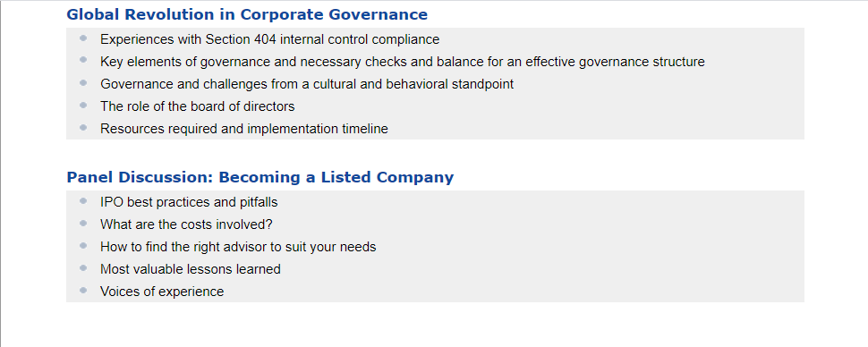Select the cultural and behavioral standpoint line
The width and height of the screenshot is (868, 347).
[307, 84]
